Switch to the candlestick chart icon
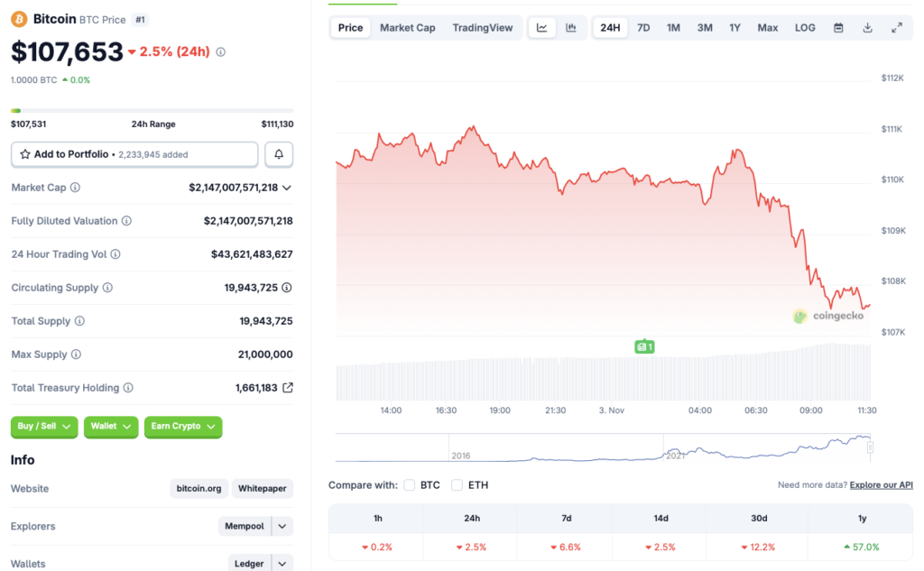 pyautogui.click(x=571, y=27)
